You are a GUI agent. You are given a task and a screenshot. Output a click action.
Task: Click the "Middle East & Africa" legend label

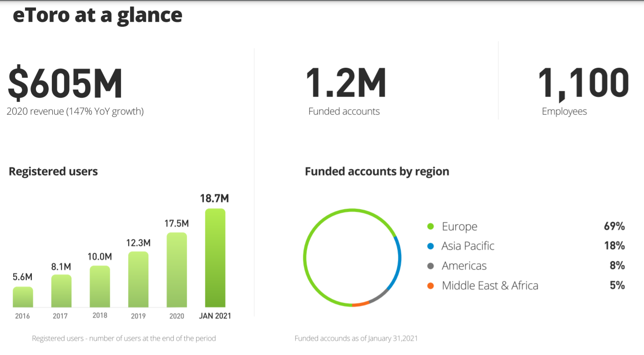pyautogui.click(x=490, y=286)
